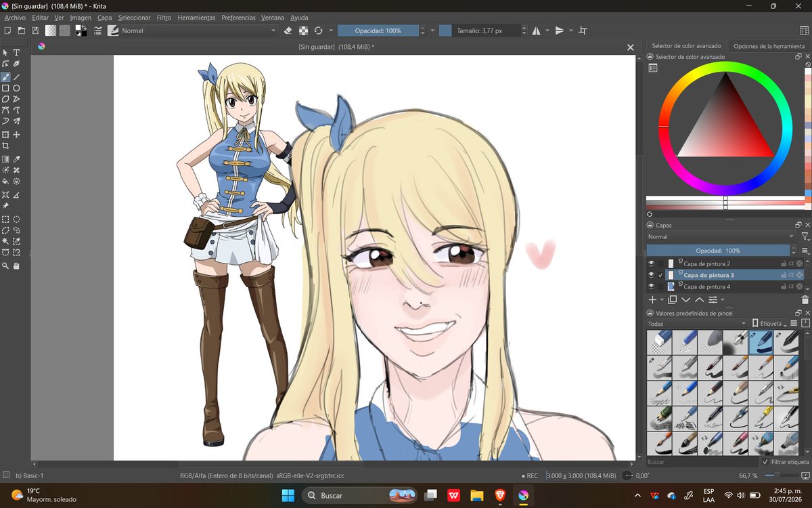Hide Capa de pintura 4 layer
This screenshot has height=508, width=812.
coord(651,287)
